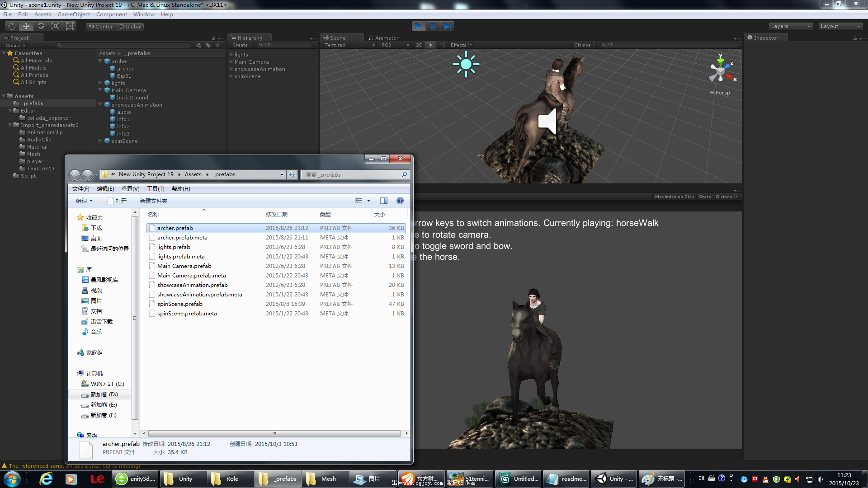Click the Project search field
868x488 pixels.
point(123,45)
